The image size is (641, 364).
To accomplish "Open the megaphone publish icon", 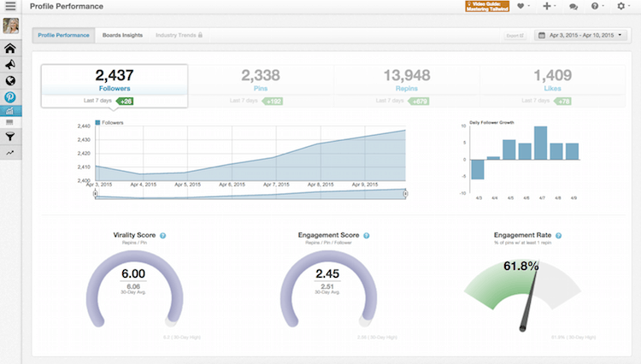I will 10,65.
